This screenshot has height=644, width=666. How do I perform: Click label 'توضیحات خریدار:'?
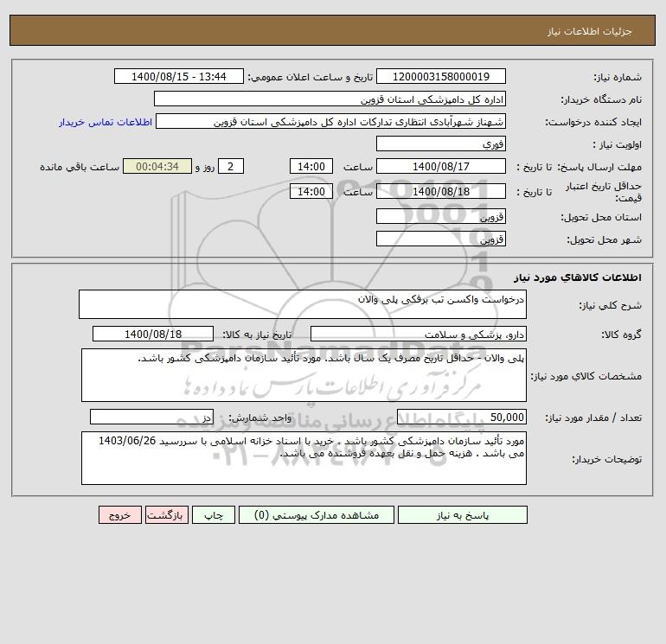(x=606, y=459)
